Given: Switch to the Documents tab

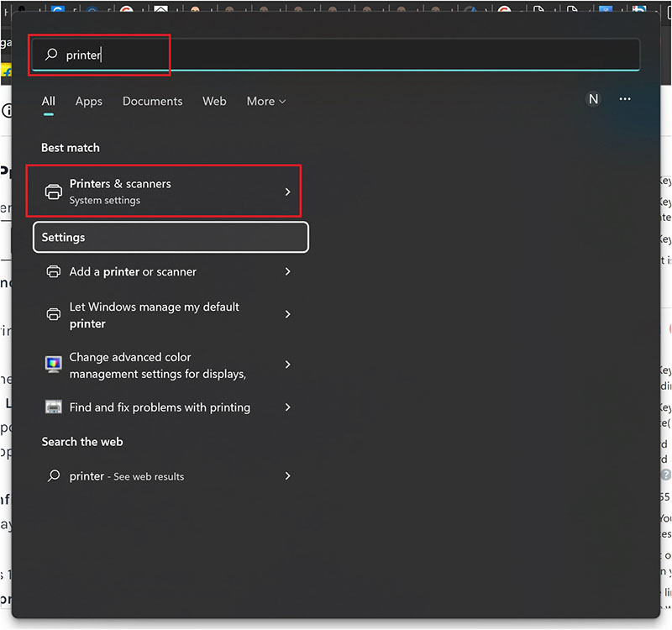Looking at the screenshot, I should [x=152, y=101].
